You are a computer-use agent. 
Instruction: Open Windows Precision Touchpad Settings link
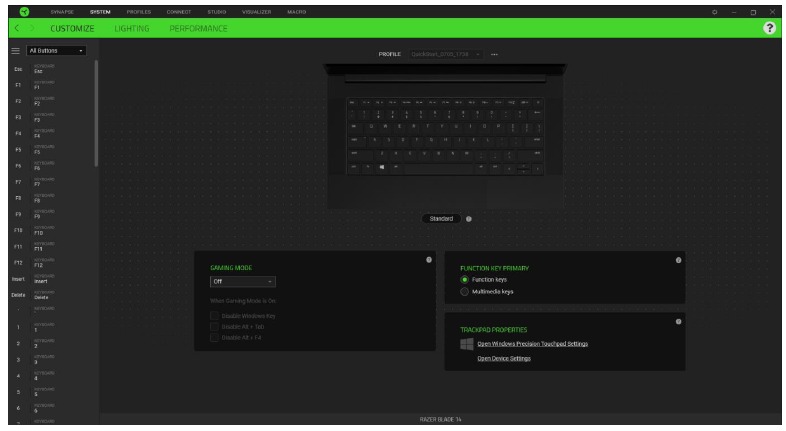point(532,344)
